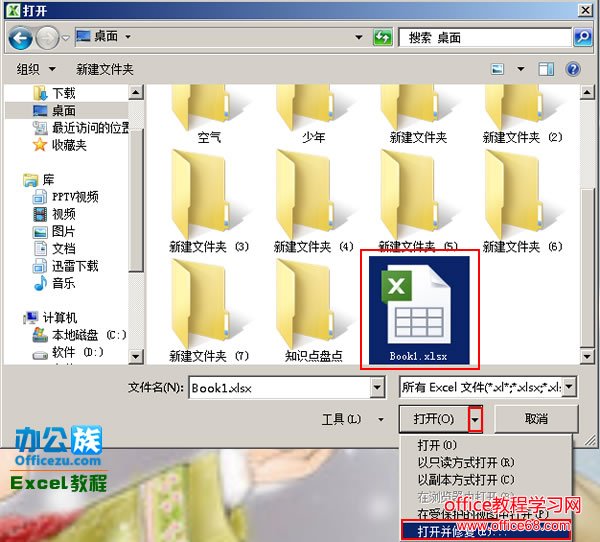Open the address bar history dropdown
Viewport: 600px width, 542px height.
tap(359, 37)
